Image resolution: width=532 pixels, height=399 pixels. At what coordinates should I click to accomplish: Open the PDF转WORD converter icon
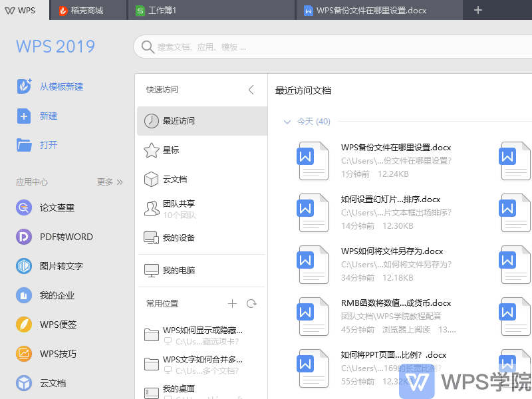[24, 237]
